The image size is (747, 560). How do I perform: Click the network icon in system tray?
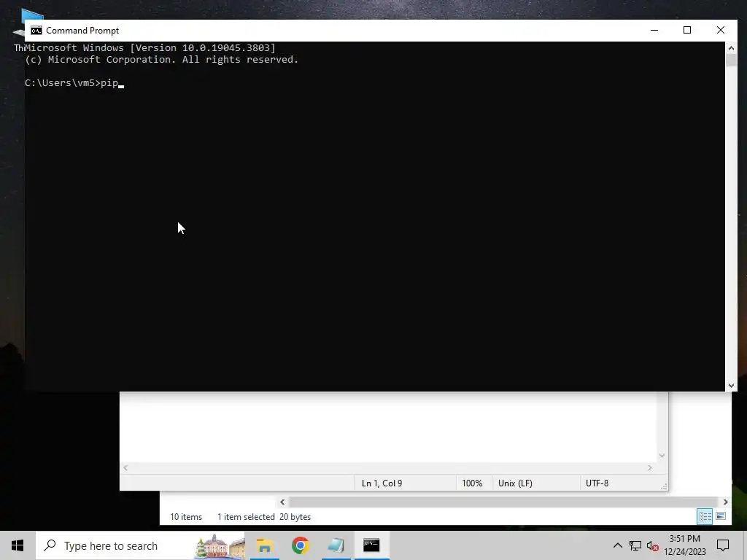tap(635, 545)
